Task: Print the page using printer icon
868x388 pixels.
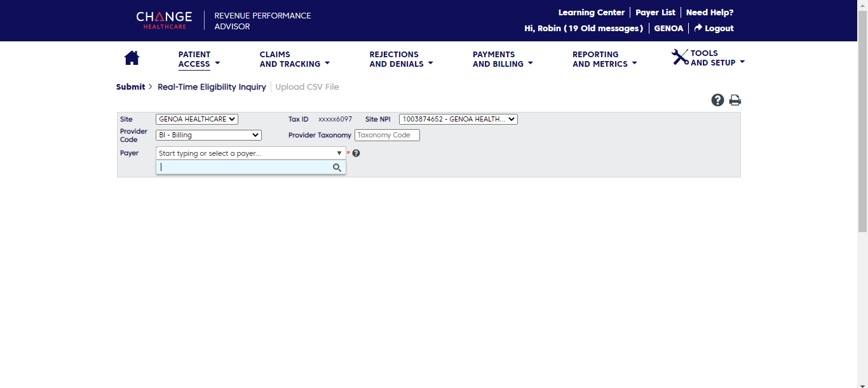Action: [x=735, y=100]
